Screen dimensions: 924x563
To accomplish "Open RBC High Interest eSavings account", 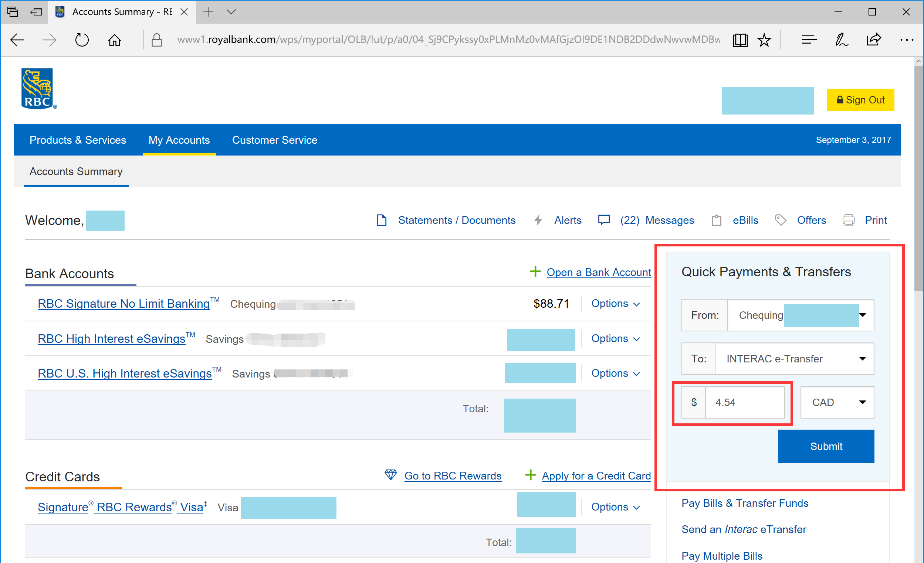I will pyautogui.click(x=111, y=339).
